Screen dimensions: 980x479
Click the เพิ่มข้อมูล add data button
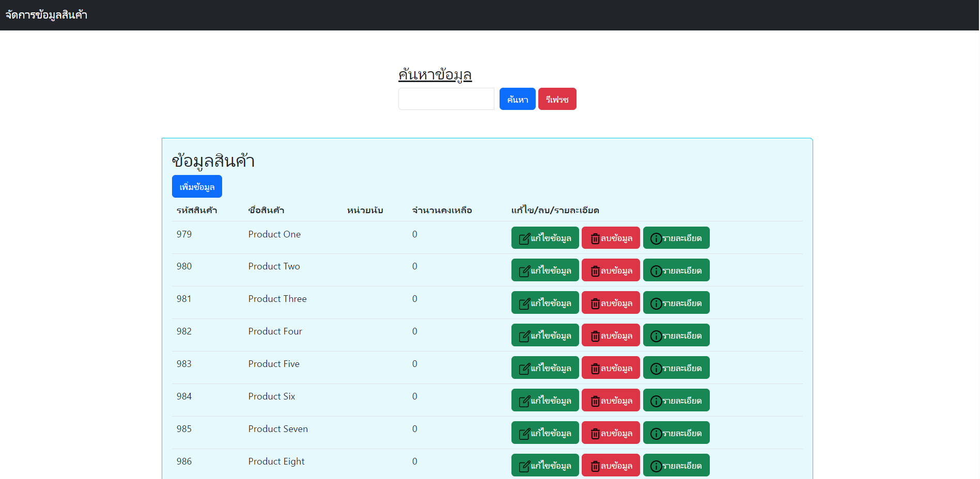(x=197, y=186)
